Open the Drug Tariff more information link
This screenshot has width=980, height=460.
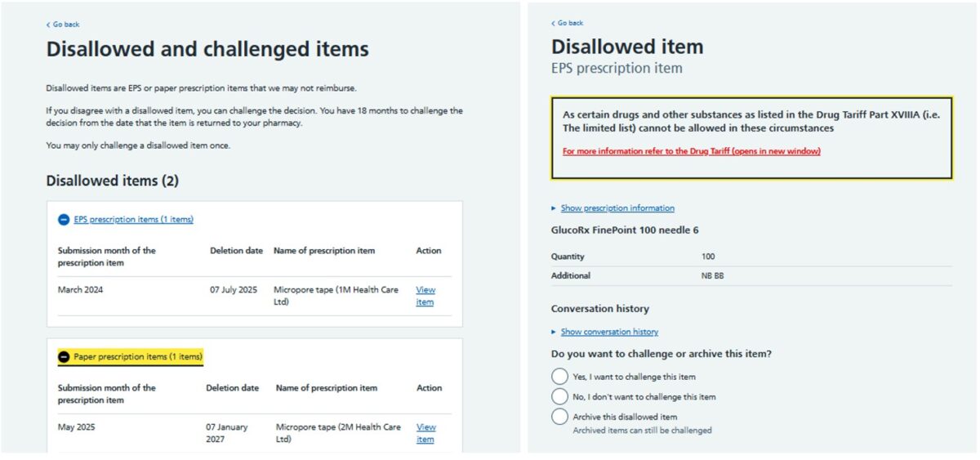[x=691, y=151]
